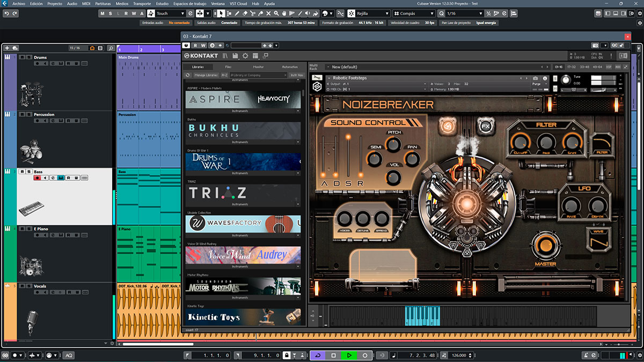Click the Library or Company search field
The width and height of the screenshot is (644, 362).
(259, 75)
